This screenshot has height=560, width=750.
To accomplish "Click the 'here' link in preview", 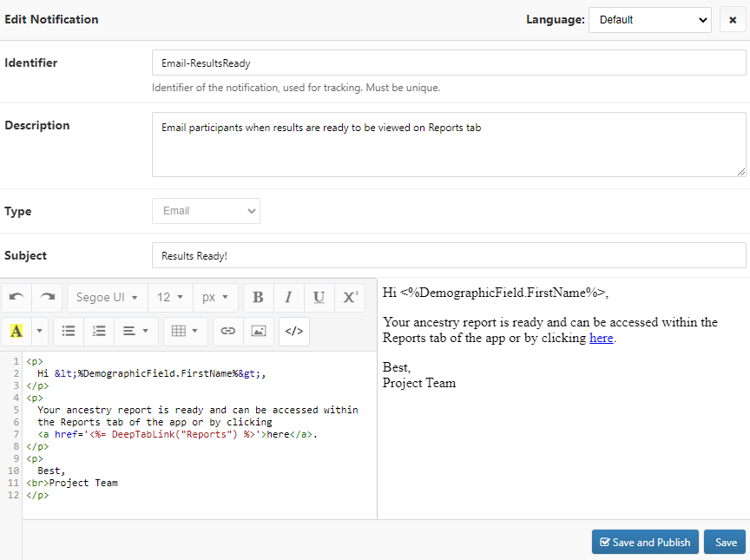I will [601, 338].
